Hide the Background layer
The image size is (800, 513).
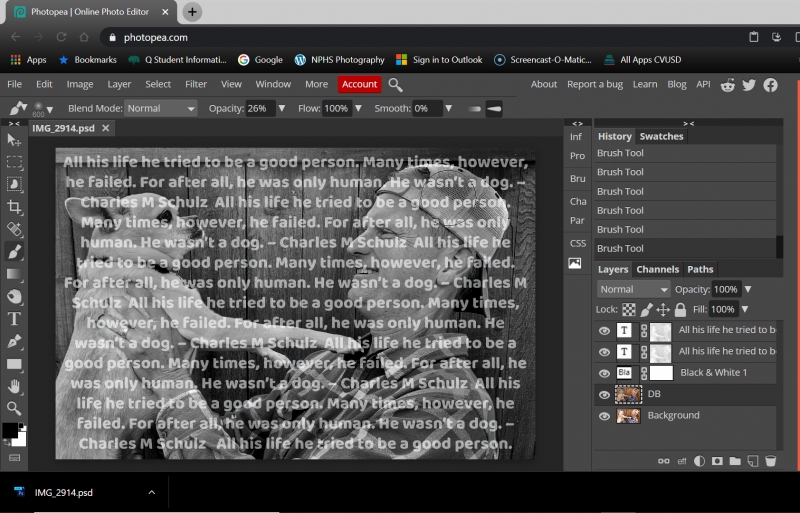604,416
